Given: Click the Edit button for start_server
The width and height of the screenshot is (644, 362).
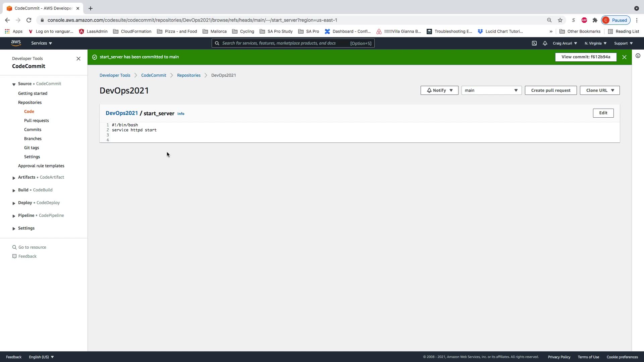Looking at the screenshot, I should tap(603, 113).
